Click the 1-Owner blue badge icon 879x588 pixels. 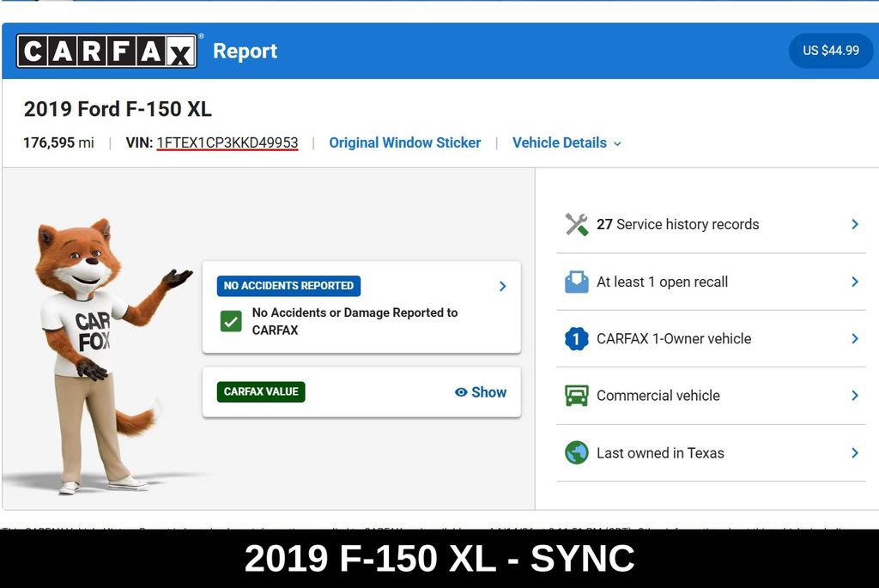point(576,338)
